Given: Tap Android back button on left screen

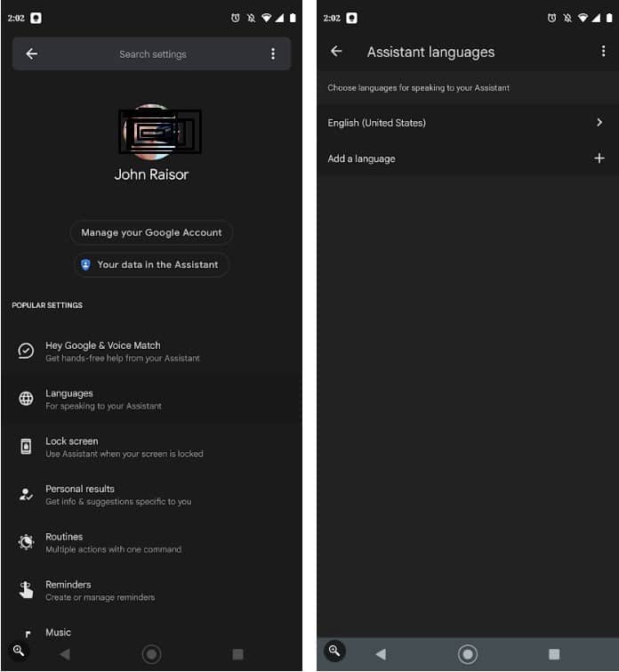Looking at the screenshot, I should (65, 654).
